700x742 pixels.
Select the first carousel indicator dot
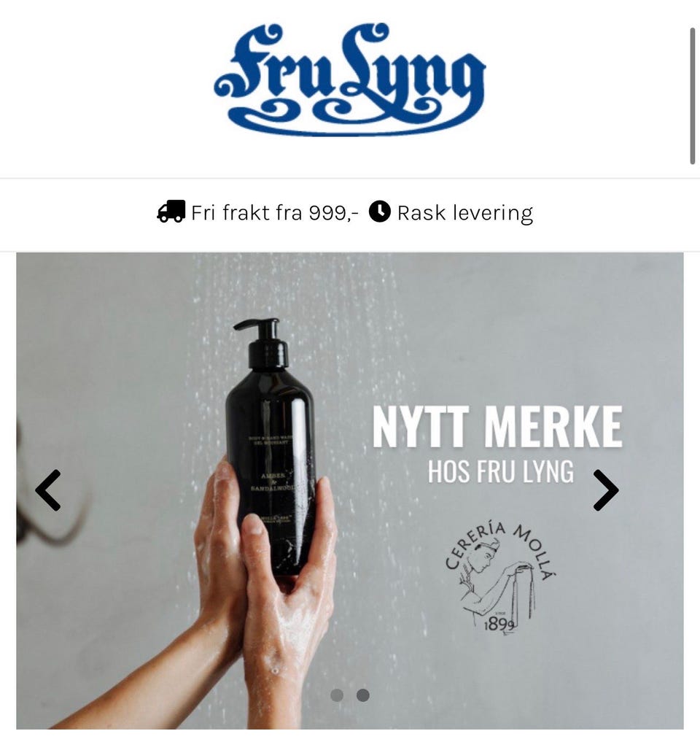click(337, 695)
